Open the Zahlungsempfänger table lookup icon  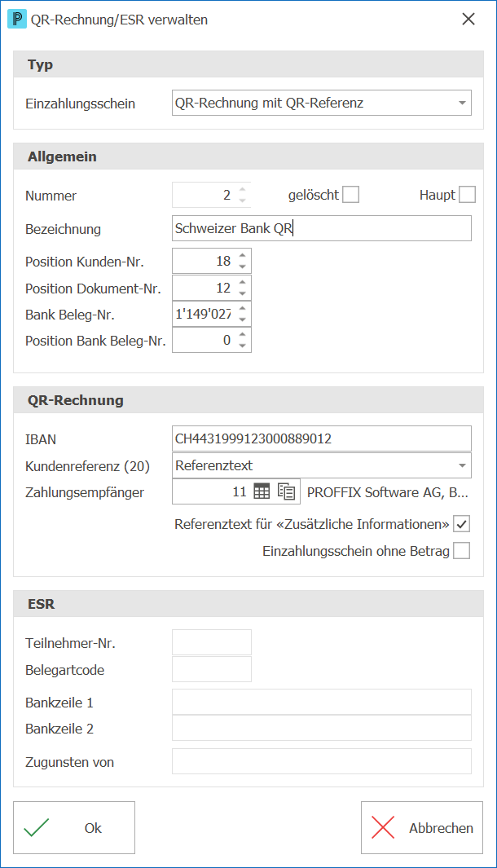262,491
